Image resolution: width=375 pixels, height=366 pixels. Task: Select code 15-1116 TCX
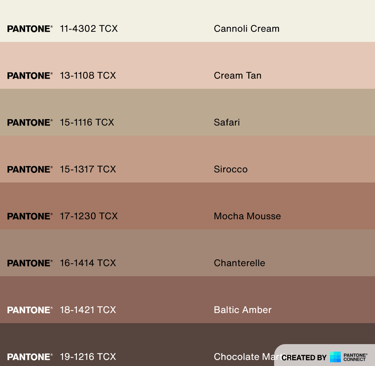click(87, 122)
